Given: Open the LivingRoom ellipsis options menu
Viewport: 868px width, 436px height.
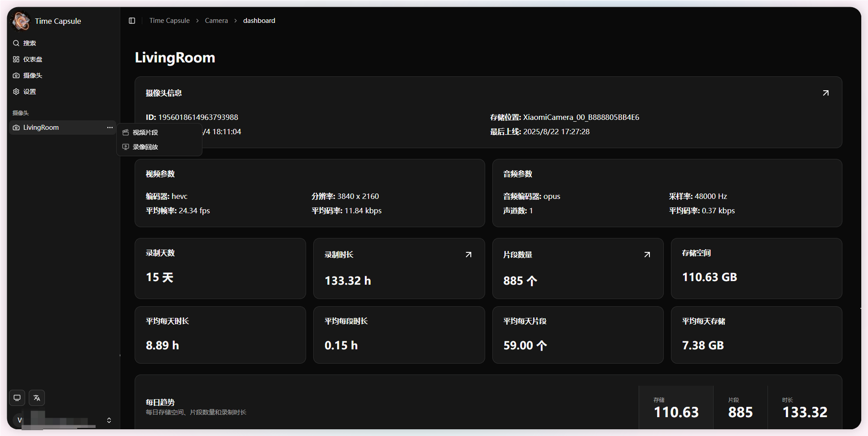Looking at the screenshot, I should tap(110, 128).
